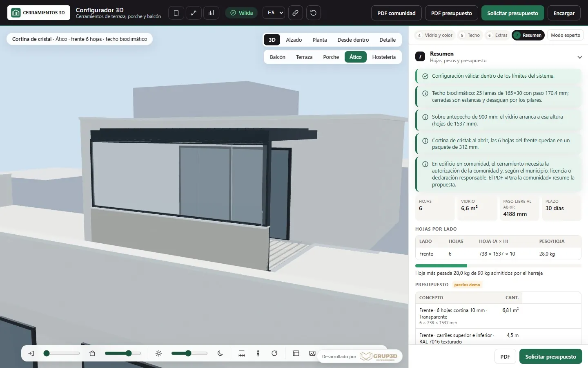Collapse the Resumen section chevron
The image size is (588, 368).
(579, 57)
